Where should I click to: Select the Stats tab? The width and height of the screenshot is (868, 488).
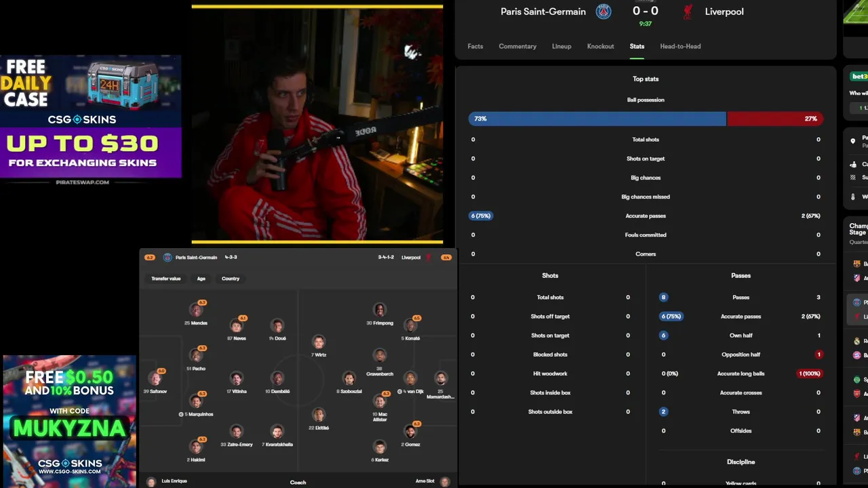[637, 46]
